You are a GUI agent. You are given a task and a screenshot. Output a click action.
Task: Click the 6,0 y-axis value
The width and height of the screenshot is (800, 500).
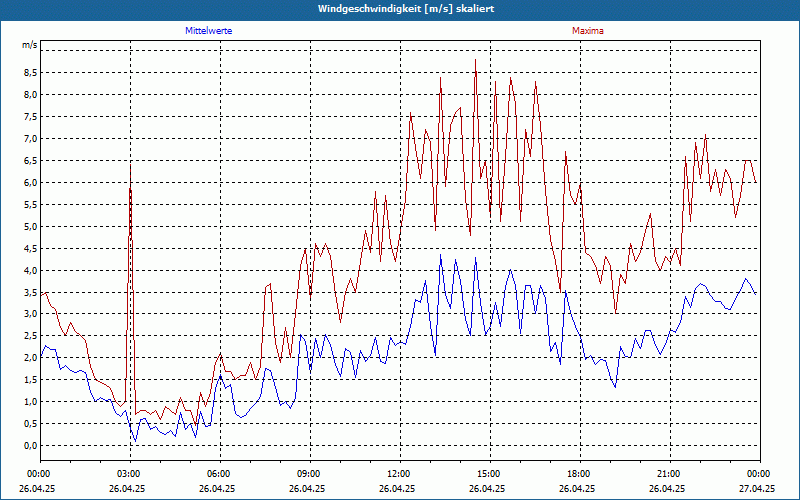(30, 182)
